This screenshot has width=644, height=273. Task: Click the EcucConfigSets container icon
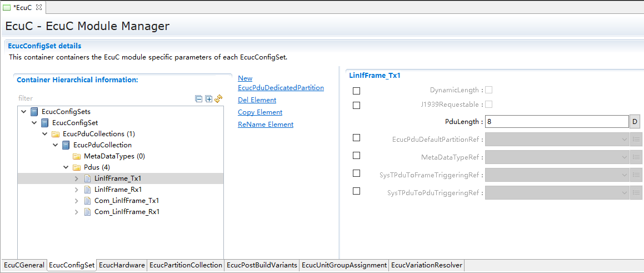coord(34,112)
